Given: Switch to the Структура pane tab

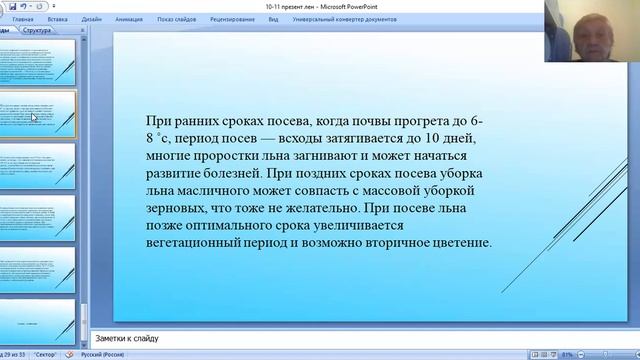Looking at the screenshot, I should coord(37,30).
